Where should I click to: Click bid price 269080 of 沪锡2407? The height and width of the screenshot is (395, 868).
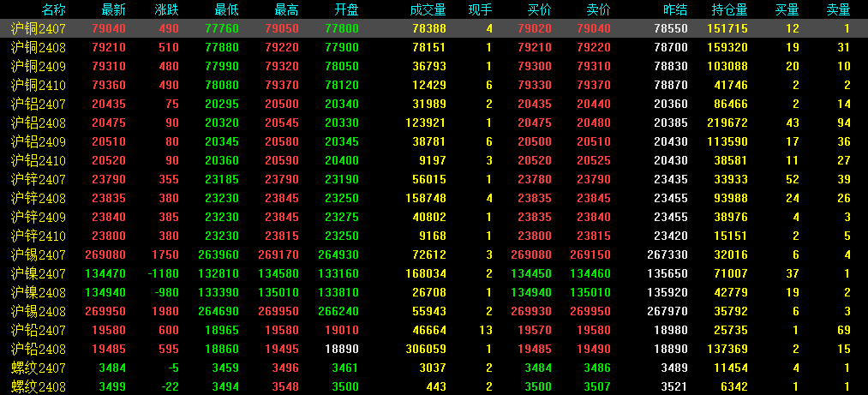point(531,254)
